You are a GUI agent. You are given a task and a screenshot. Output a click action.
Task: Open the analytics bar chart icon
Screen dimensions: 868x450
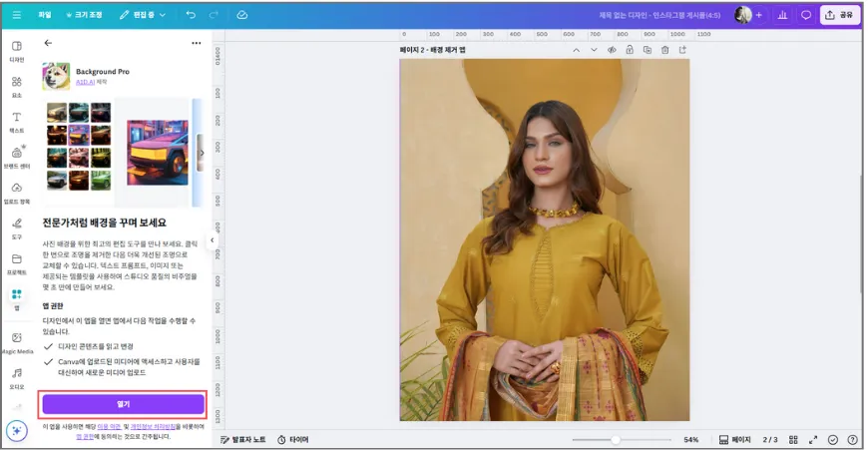(782, 15)
